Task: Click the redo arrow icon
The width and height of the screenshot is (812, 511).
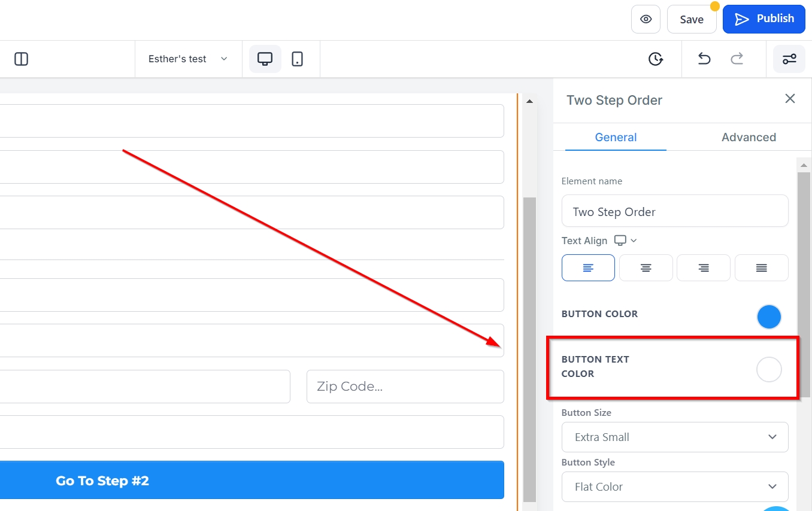Action: tap(737, 59)
